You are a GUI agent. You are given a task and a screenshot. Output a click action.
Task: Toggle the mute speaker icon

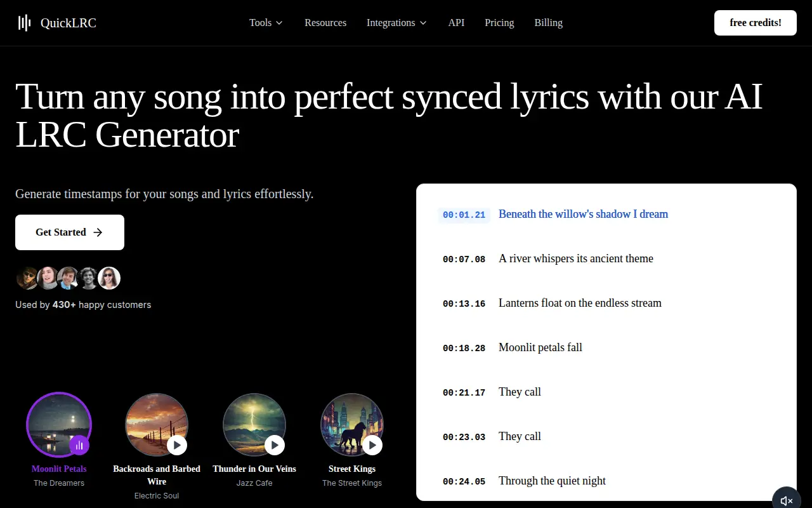787,501
